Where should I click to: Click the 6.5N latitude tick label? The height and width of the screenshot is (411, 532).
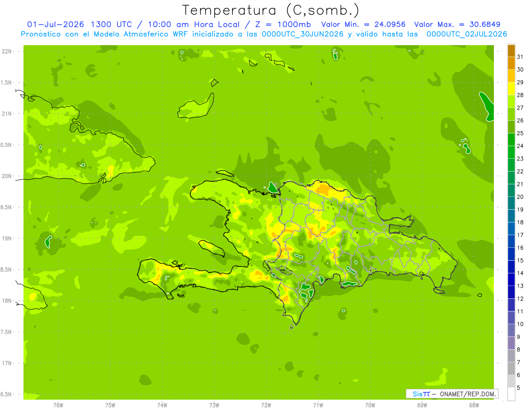click(7, 394)
